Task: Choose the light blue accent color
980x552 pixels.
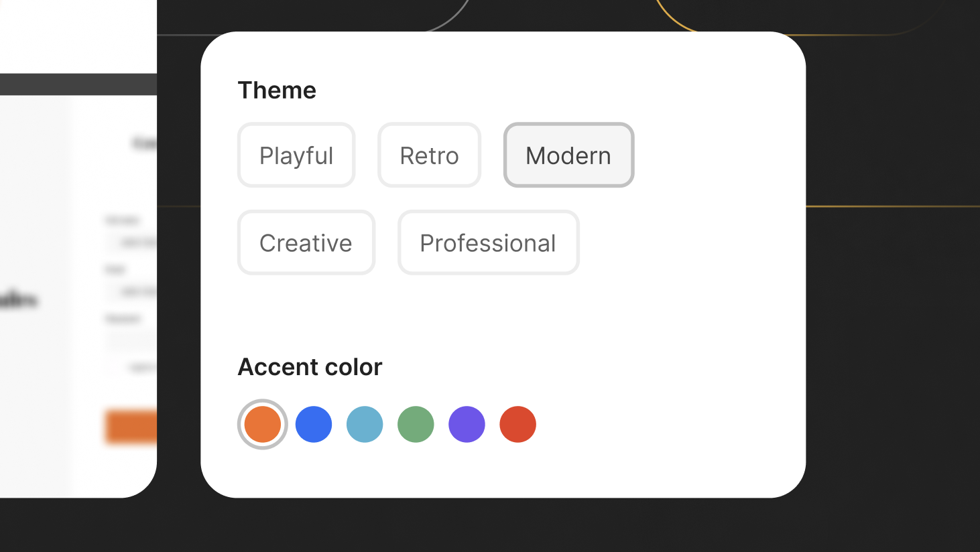Action: [x=365, y=424]
